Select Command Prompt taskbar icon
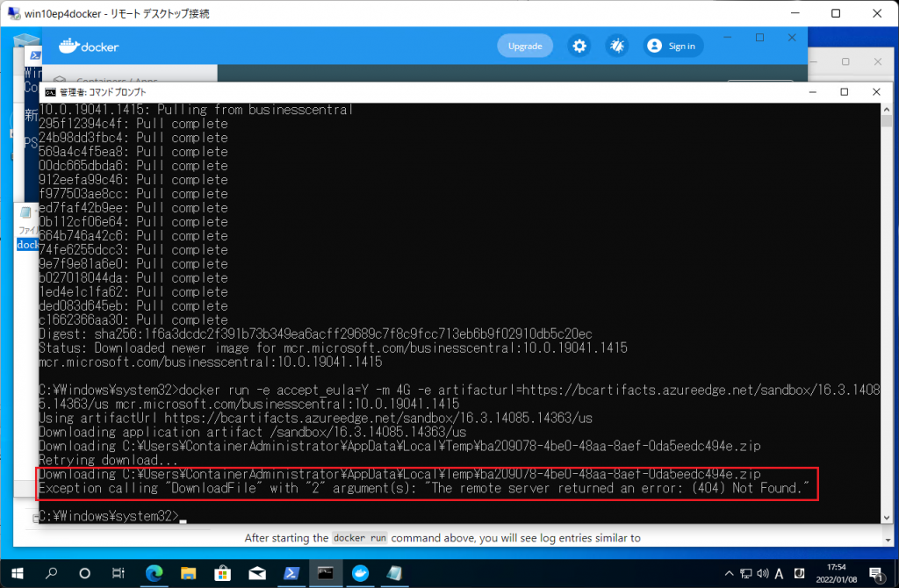 pyautogui.click(x=326, y=573)
